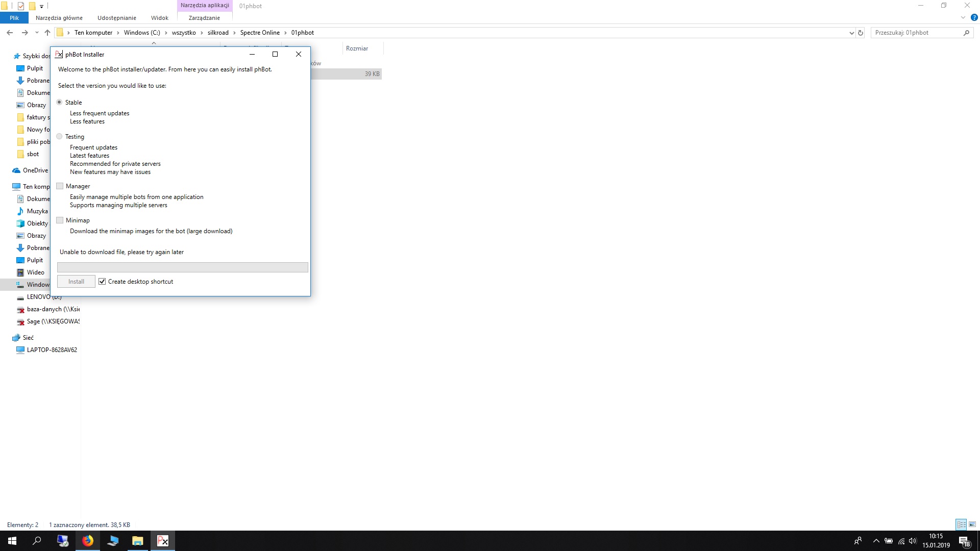Navigate up one folder level arrow
The width and height of the screenshot is (980, 551).
47,33
